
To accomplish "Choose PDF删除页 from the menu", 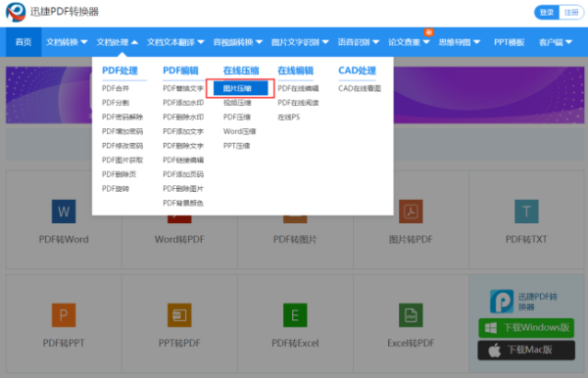I will [119, 174].
